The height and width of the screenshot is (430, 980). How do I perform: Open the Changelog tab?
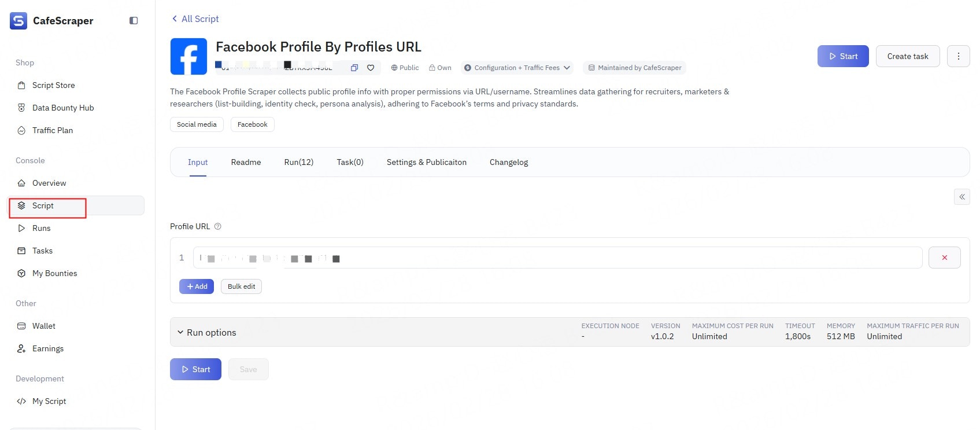pyautogui.click(x=509, y=162)
